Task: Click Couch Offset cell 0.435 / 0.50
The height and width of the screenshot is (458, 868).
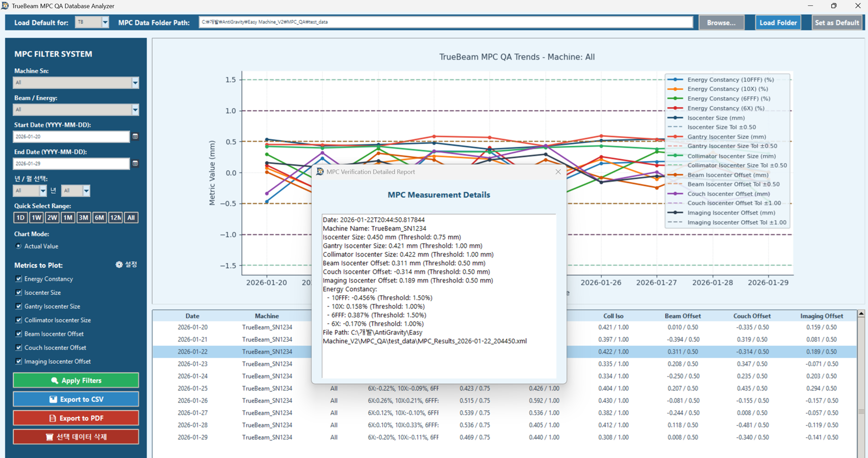Action: coord(752,389)
